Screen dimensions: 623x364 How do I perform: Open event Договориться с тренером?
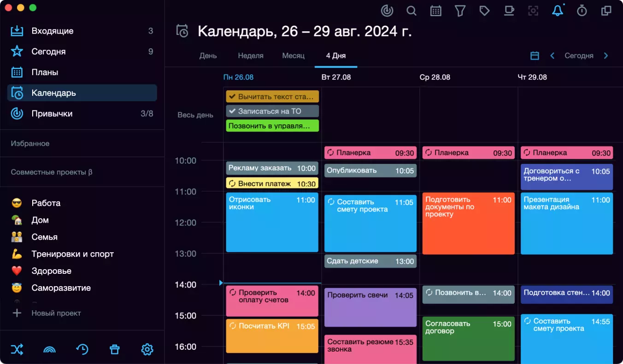(567, 177)
